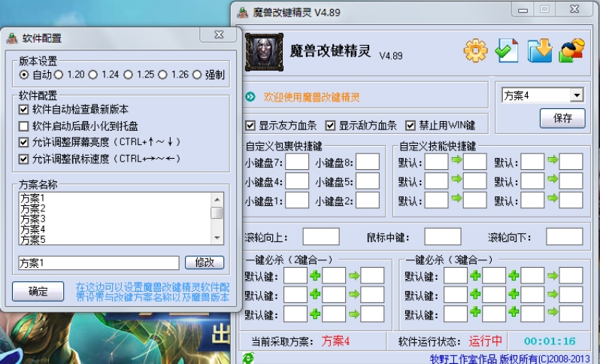Click the green checkmark document icon

pos(507,50)
